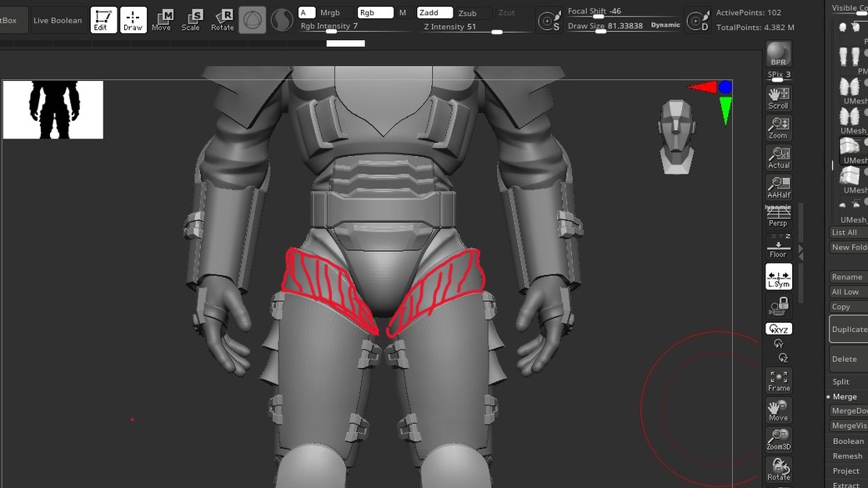Click the Y-axis rotation icon
Image resolution: width=868 pixels, height=488 pixels.
pyautogui.click(x=778, y=344)
